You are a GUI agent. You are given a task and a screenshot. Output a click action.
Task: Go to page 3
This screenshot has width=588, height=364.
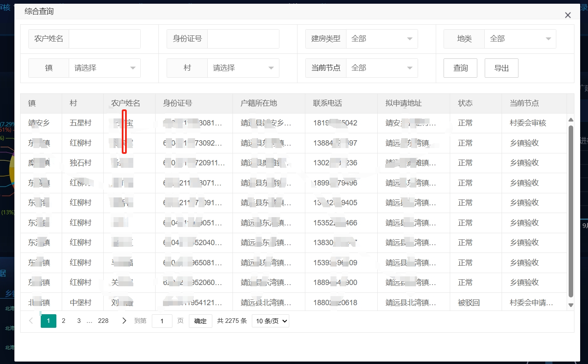79,321
